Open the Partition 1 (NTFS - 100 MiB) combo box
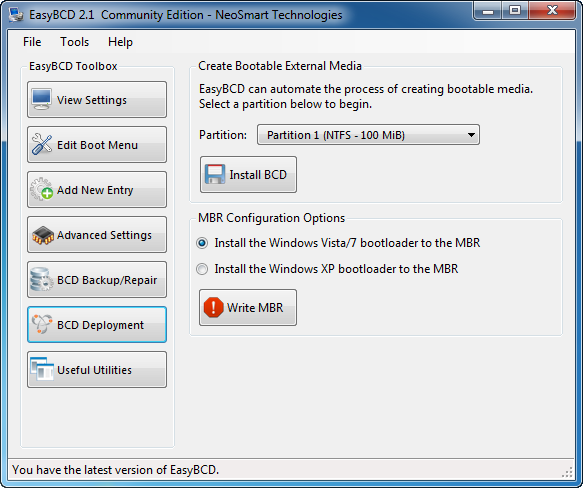The width and height of the screenshot is (583, 488). tap(368, 135)
